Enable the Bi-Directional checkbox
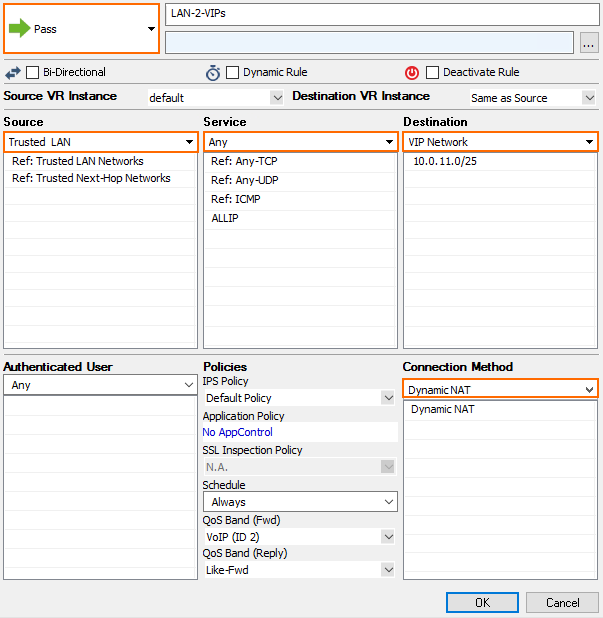The image size is (603, 618). point(32,73)
